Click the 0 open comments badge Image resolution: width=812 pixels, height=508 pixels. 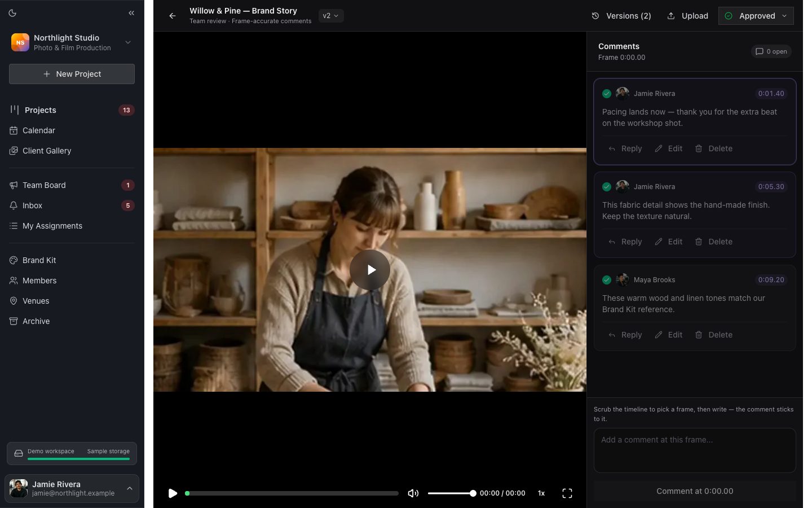(x=771, y=51)
